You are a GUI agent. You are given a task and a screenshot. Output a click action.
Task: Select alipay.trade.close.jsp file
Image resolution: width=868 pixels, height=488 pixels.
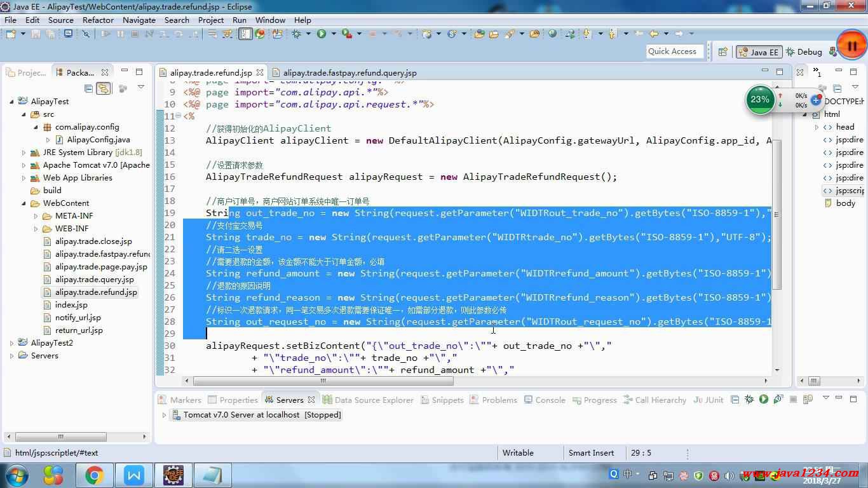pyautogui.click(x=93, y=241)
